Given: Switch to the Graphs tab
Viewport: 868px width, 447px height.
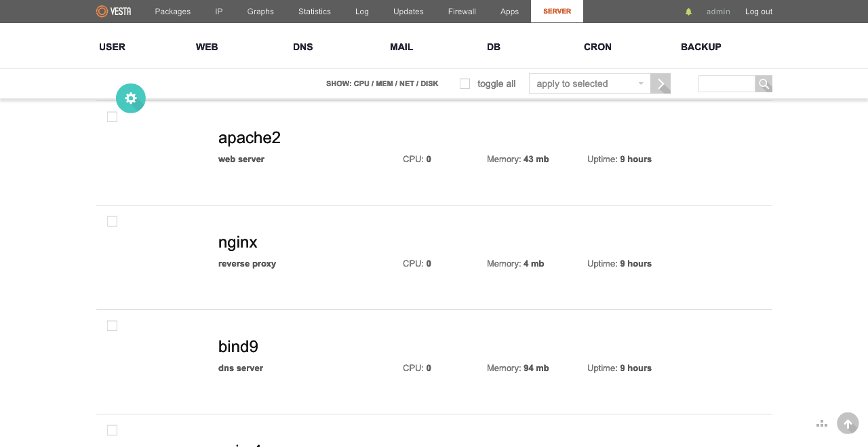Looking at the screenshot, I should (x=260, y=12).
